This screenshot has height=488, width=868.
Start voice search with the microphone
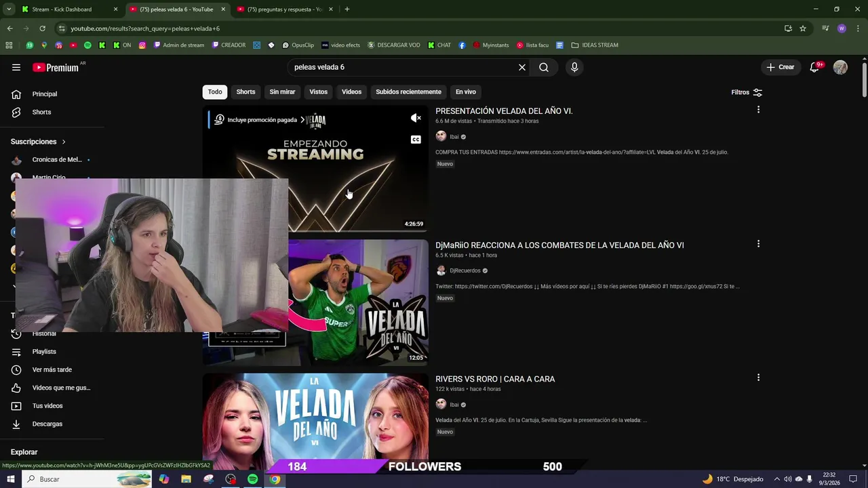[x=574, y=67]
